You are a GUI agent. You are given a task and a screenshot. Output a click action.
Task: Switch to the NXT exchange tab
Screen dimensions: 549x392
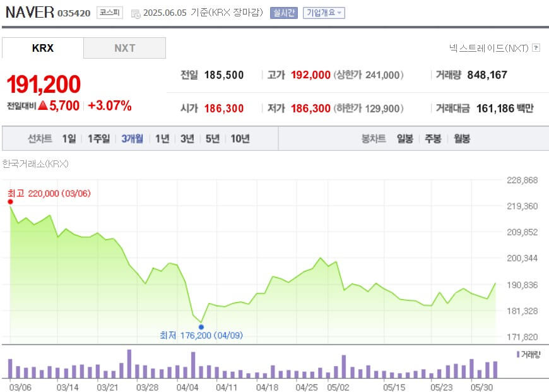[x=124, y=47]
